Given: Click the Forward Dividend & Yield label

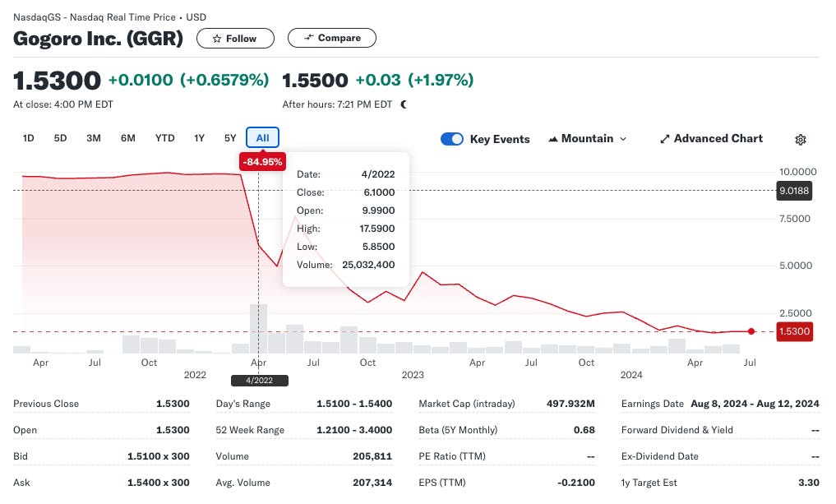Looking at the screenshot, I should pos(677,430).
